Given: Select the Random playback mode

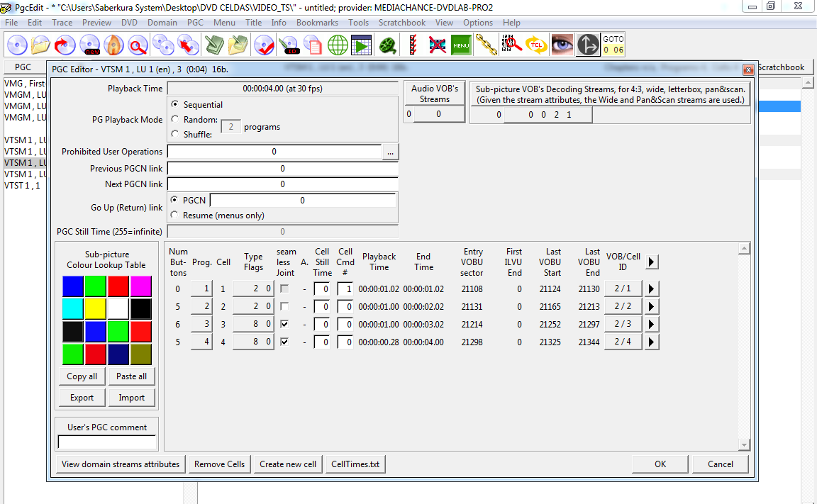Looking at the screenshot, I should click(175, 120).
